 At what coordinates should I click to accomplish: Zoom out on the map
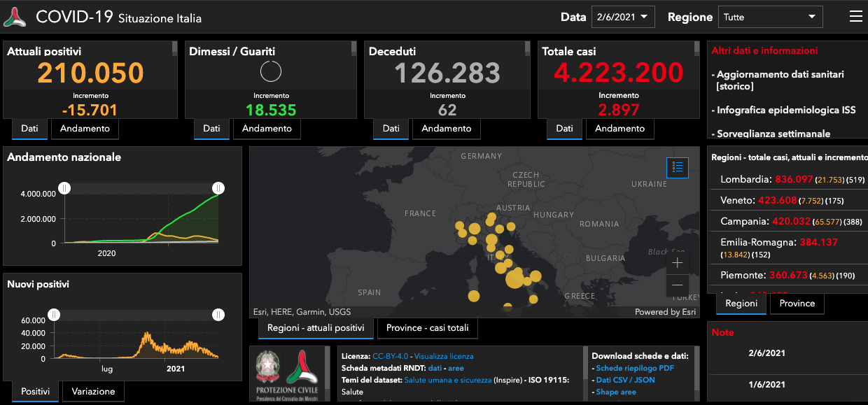(677, 285)
